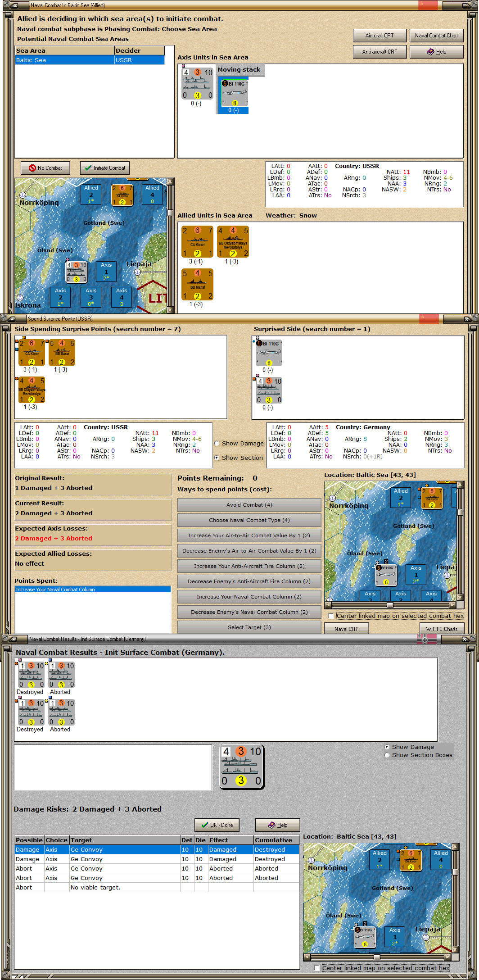Select the No viable target row

click(157, 888)
